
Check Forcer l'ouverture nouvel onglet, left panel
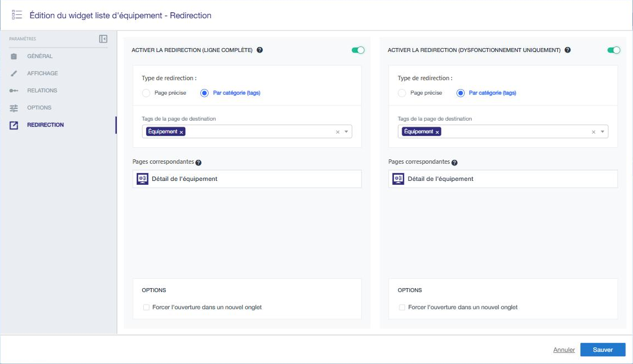(146, 308)
